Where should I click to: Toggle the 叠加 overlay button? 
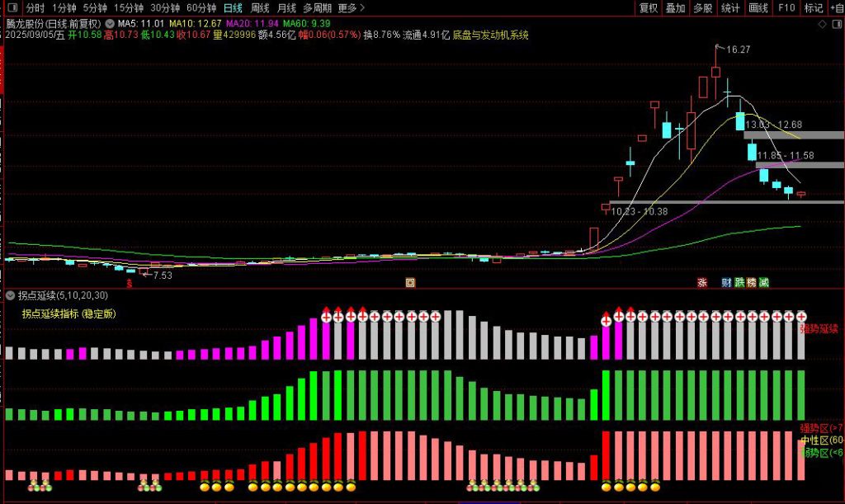click(675, 8)
